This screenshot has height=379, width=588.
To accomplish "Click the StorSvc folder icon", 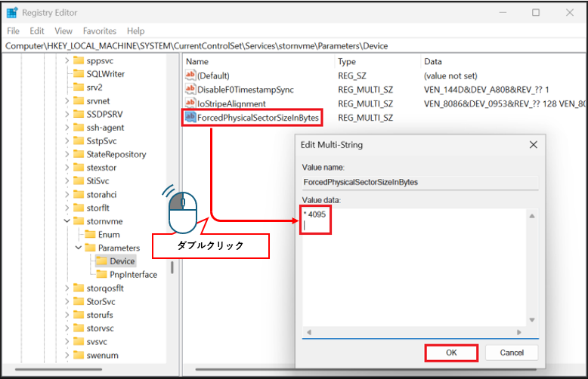I will click(x=79, y=301).
